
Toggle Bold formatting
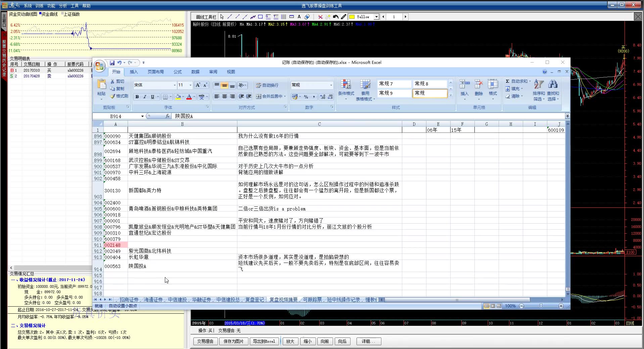[x=137, y=97]
